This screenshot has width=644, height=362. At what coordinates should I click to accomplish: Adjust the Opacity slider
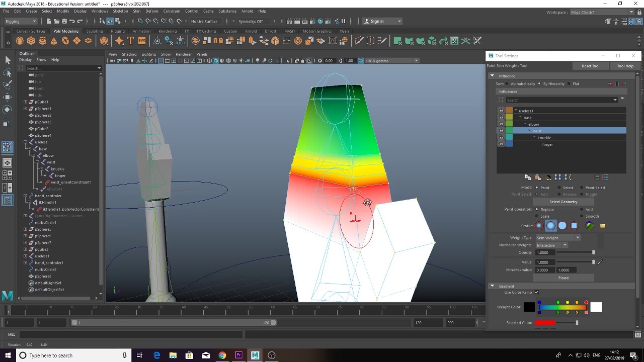(575, 252)
